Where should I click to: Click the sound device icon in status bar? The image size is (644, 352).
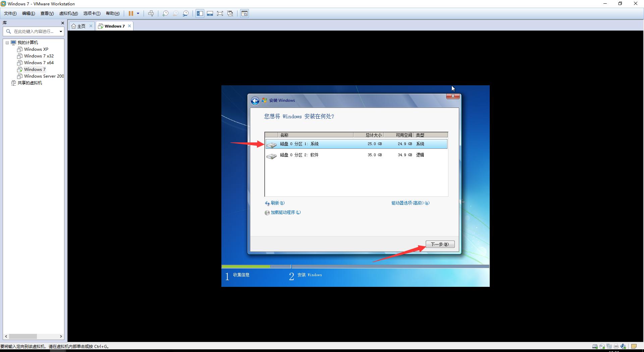623,346
